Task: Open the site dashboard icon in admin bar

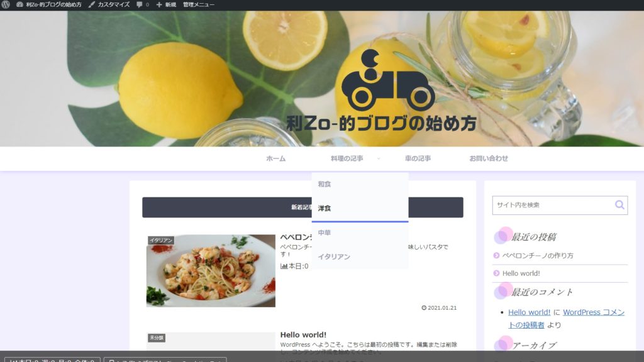Action: [x=19, y=4]
